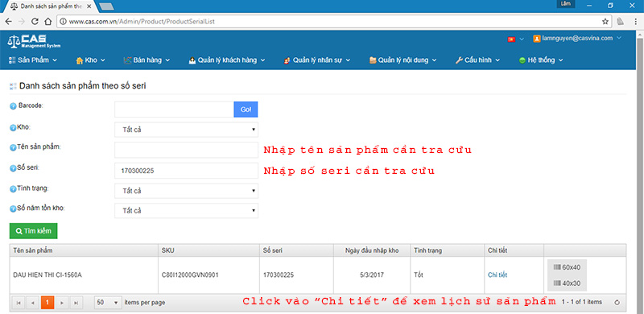
Task: Click SKU cell C80I12000GVN0901
Action: pos(190,275)
